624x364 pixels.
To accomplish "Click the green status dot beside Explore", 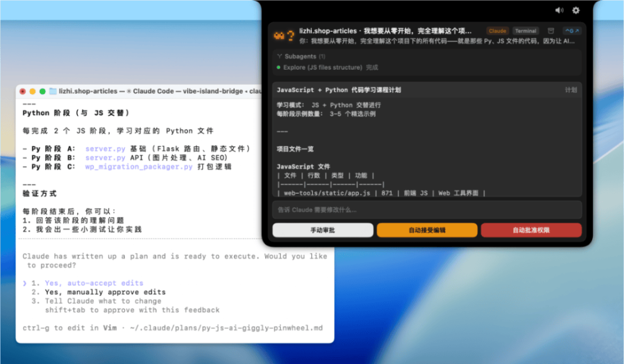I will [278, 67].
